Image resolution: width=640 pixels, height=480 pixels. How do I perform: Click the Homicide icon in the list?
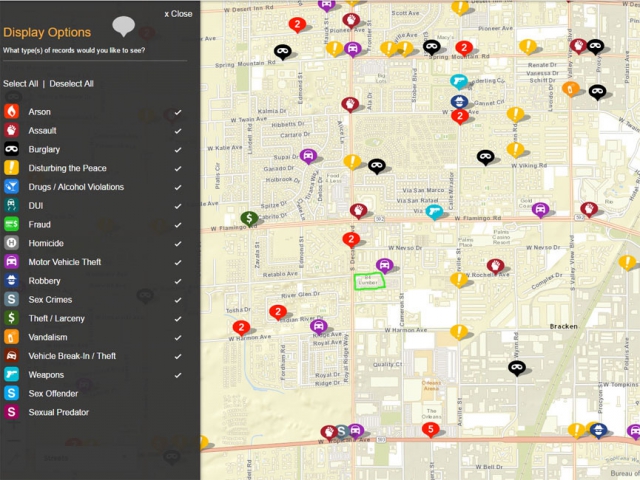pyautogui.click(x=12, y=243)
